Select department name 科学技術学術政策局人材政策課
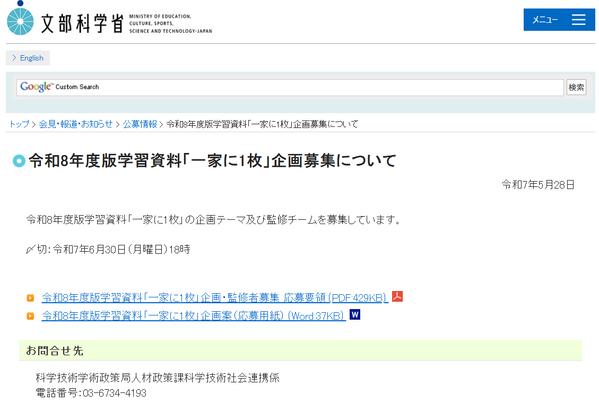Viewport: 599px width, 400px height. click(x=110, y=378)
